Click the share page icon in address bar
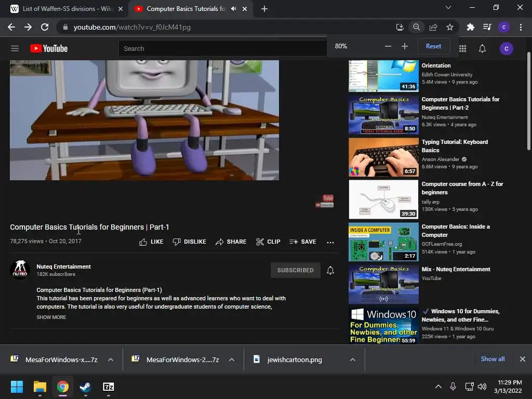The image size is (532, 399). (433, 27)
